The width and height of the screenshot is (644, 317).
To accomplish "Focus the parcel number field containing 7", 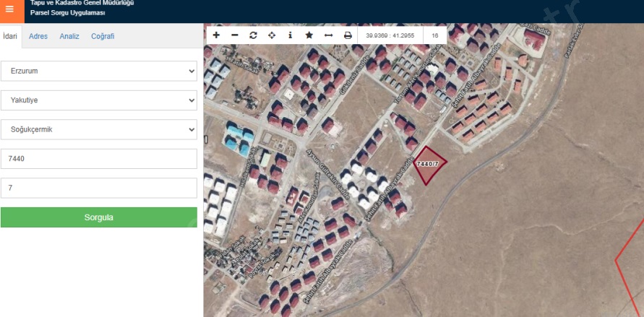I will pyautogui.click(x=99, y=188).
